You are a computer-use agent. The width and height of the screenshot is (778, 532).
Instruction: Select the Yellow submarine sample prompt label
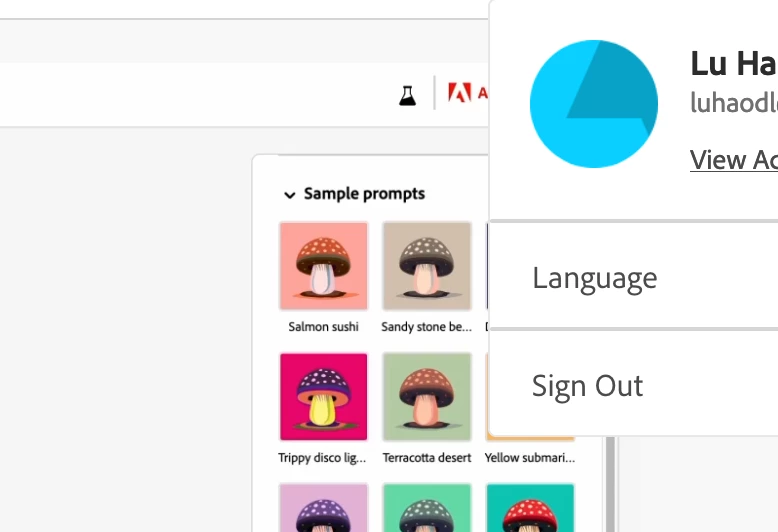point(530,458)
